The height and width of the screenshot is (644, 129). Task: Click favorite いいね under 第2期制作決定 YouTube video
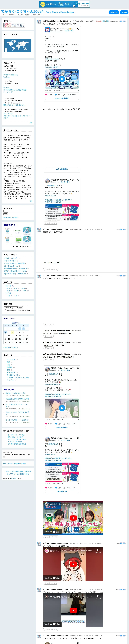point(51,537)
